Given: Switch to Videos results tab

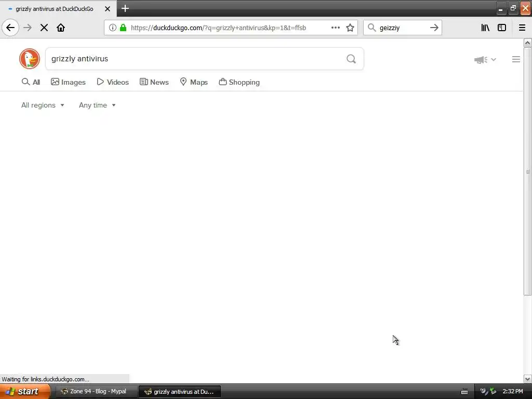Looking at the screenshot, I should [x=113, y=82].
